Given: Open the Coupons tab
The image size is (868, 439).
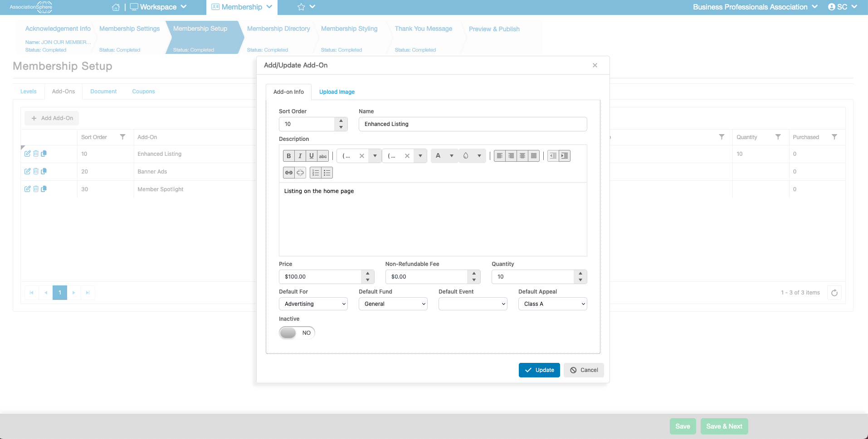Looking at the screenshot, I should (x=143, y=92).
